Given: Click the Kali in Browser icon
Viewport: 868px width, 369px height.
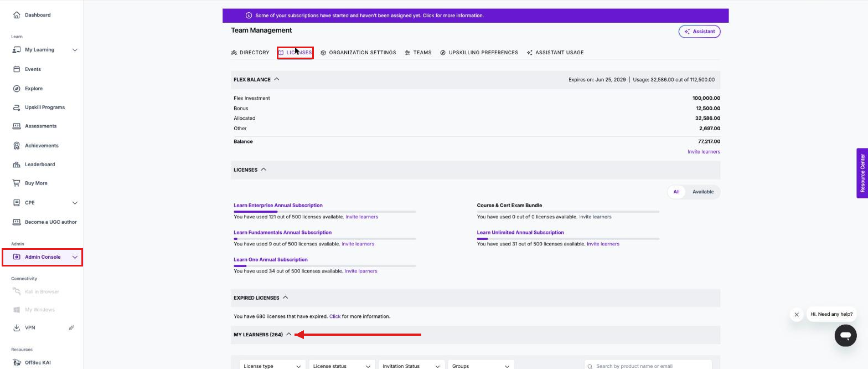Looking at the screenshot, I should (17, 292).
